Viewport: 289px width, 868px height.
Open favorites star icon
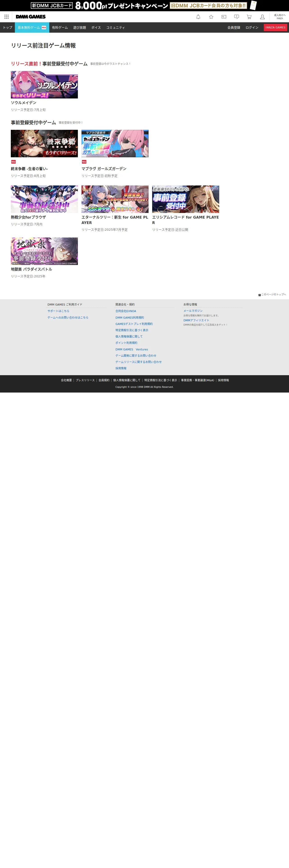click(211, 17)
